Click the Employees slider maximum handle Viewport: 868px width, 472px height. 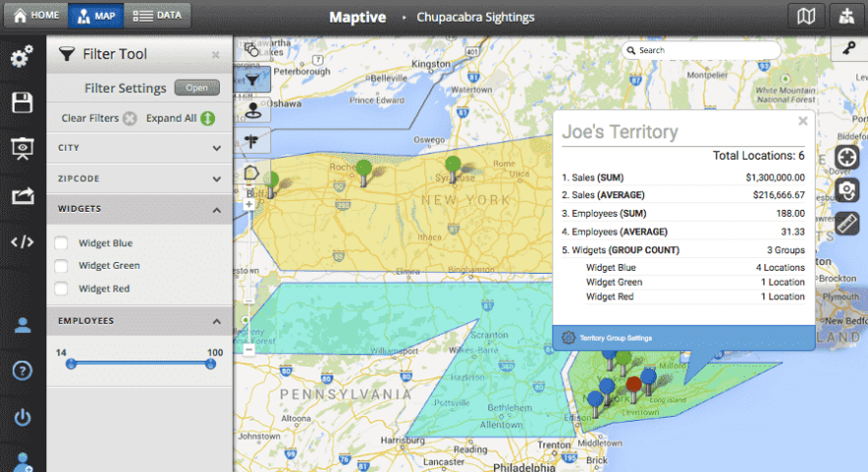click(x=210, y=364)
